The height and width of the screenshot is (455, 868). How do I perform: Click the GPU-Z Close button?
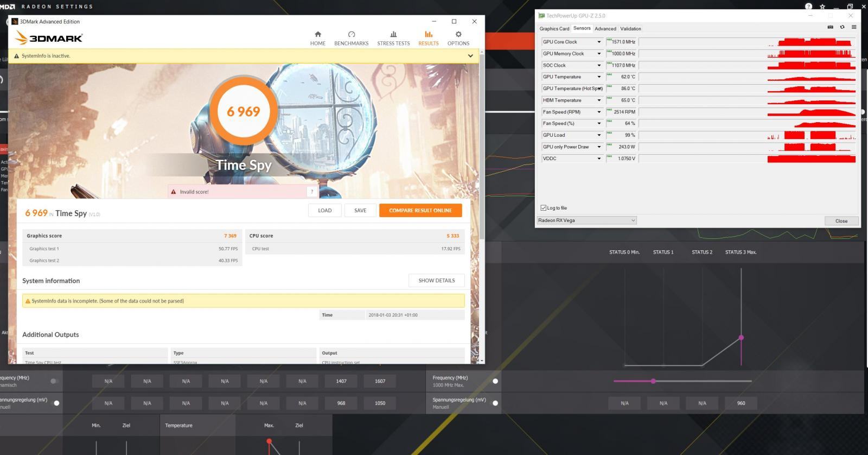click(x=841, y=221)
